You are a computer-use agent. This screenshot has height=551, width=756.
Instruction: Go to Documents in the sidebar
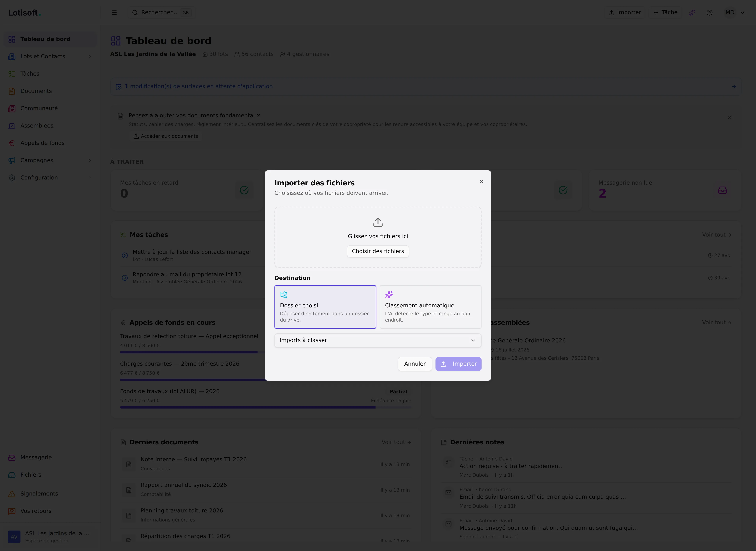(x=50, y=91)
